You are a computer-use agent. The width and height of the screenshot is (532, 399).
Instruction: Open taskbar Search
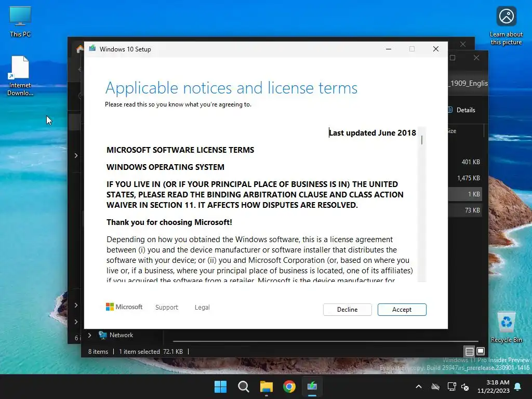coord(243,387)
